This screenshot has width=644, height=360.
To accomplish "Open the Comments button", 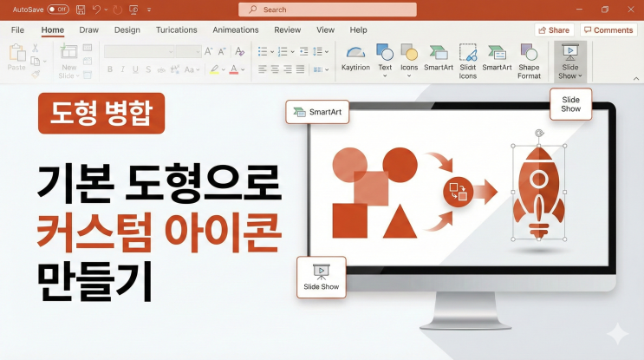I will pyautogui.click(x=608, y=30).
